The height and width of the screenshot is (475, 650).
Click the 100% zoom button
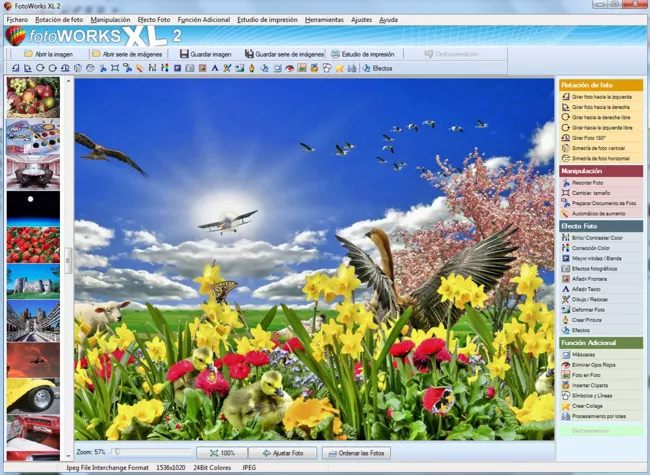coord(222,453)
